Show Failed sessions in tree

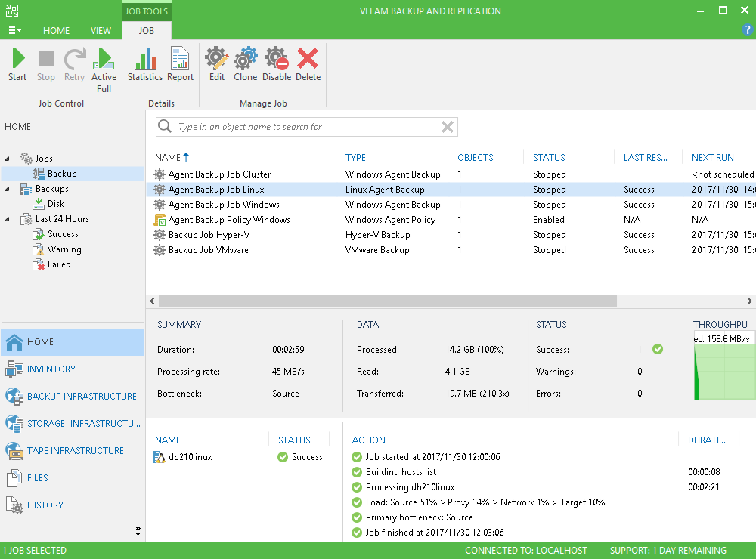point(51,264)
